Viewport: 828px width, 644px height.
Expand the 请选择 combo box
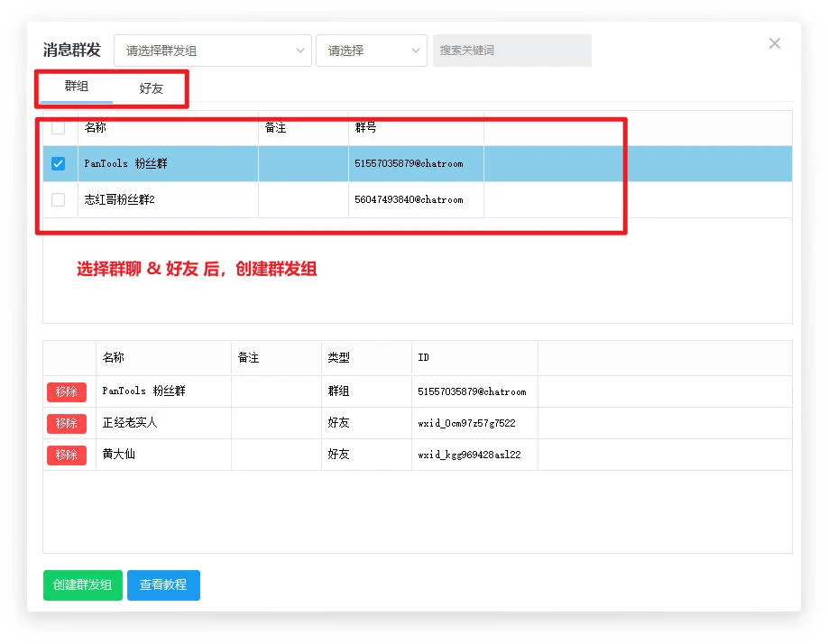pos(372,51)
